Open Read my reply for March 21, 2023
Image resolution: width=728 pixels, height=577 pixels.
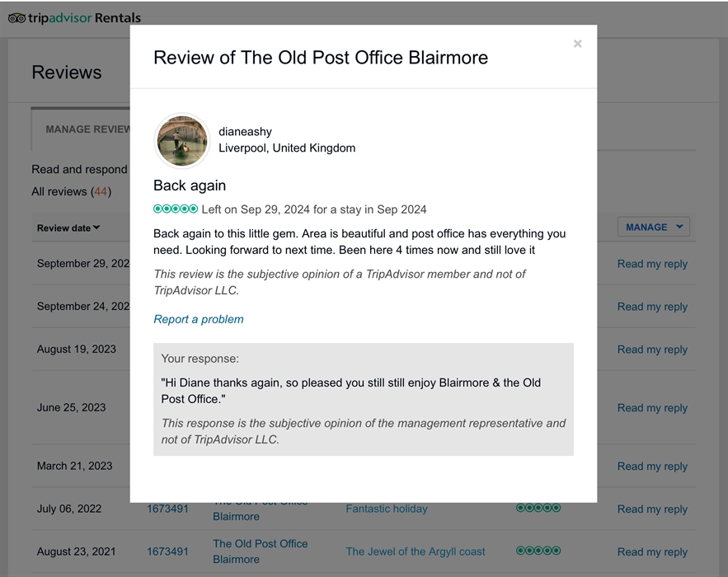652,467
